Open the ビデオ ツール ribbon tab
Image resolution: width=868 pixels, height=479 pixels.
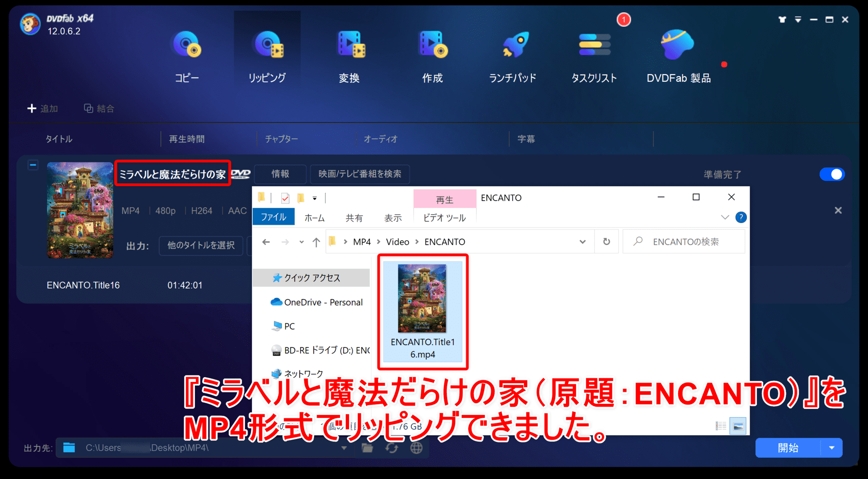(x=444, y=218)
